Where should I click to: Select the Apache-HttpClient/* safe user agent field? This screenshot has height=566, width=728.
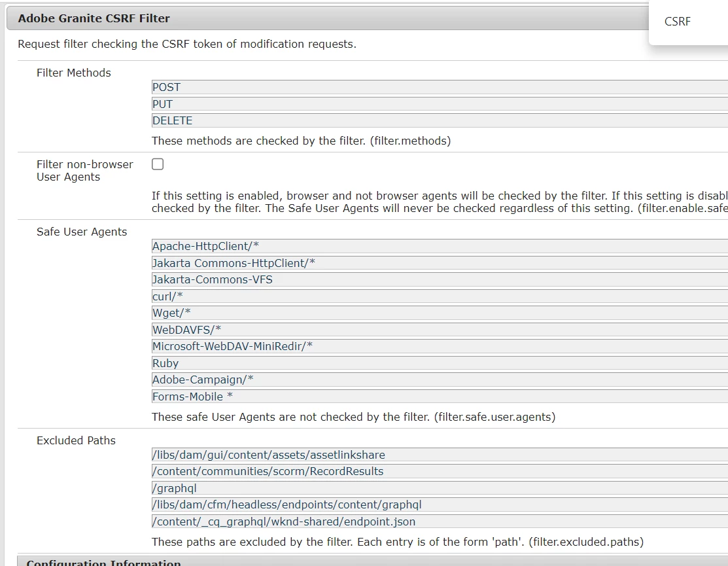coord(440,246)
